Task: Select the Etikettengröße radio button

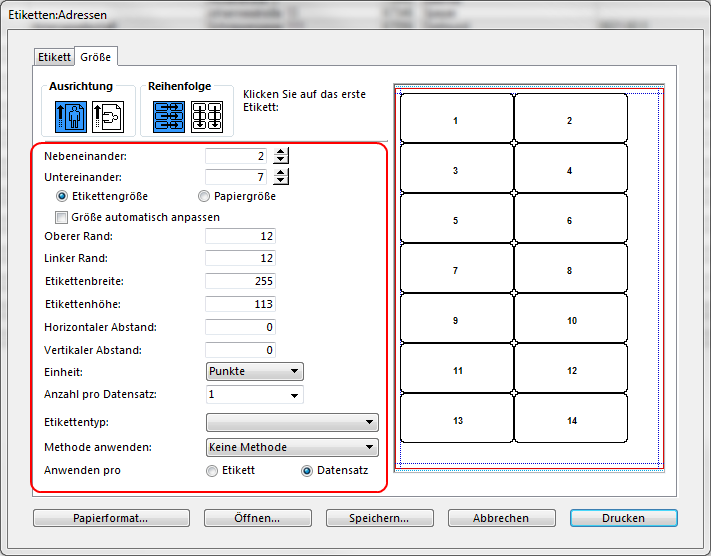Action: tap(63, 196)
